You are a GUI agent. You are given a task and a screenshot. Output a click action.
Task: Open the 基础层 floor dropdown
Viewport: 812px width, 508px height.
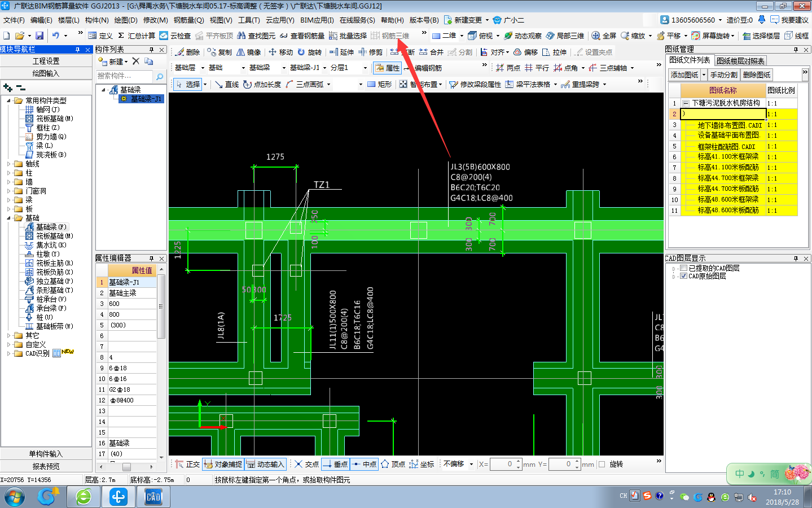coord(201,68)
